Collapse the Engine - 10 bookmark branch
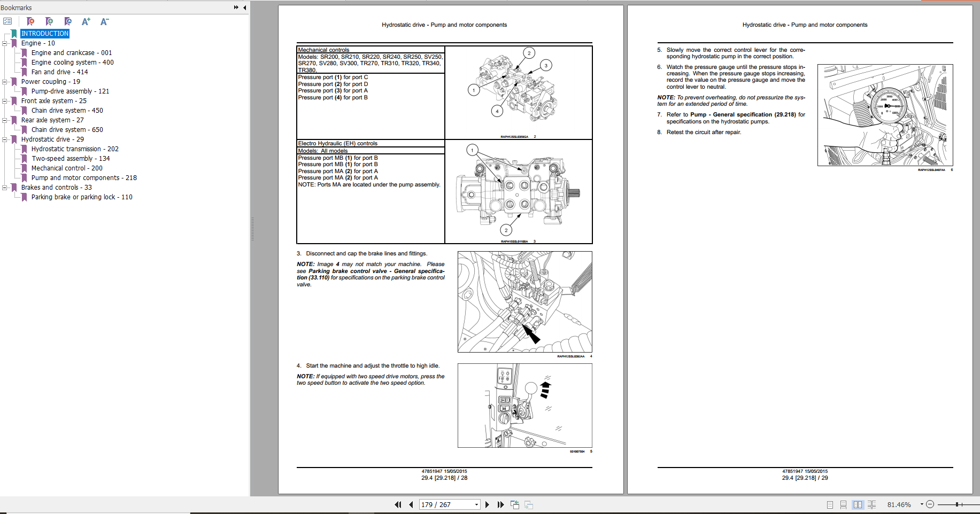This screenshot has width=980, height=514. 5,43
